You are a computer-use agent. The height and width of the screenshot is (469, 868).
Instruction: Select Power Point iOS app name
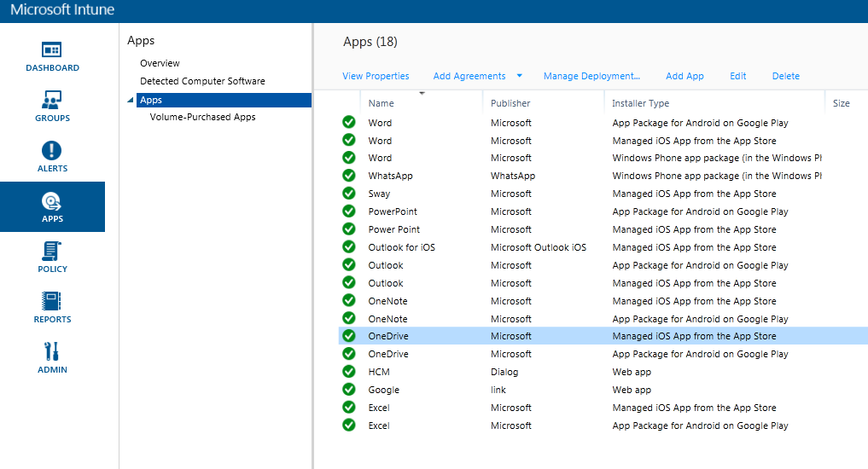(x=393, y=229)
